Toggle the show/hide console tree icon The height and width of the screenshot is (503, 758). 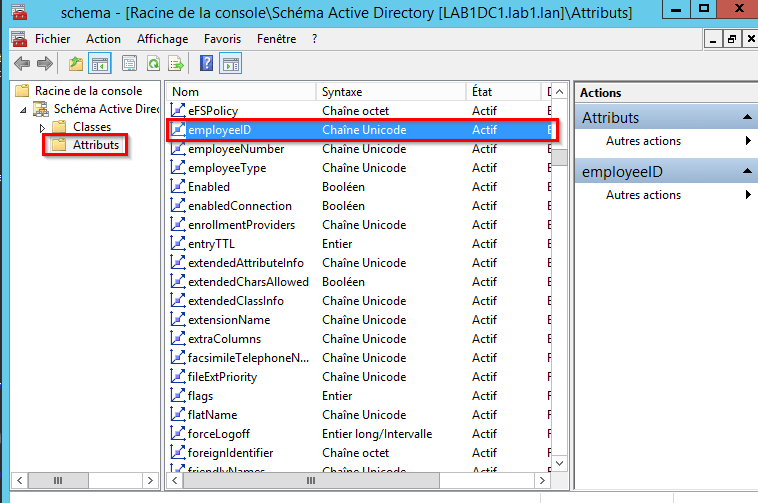[100, 63]
